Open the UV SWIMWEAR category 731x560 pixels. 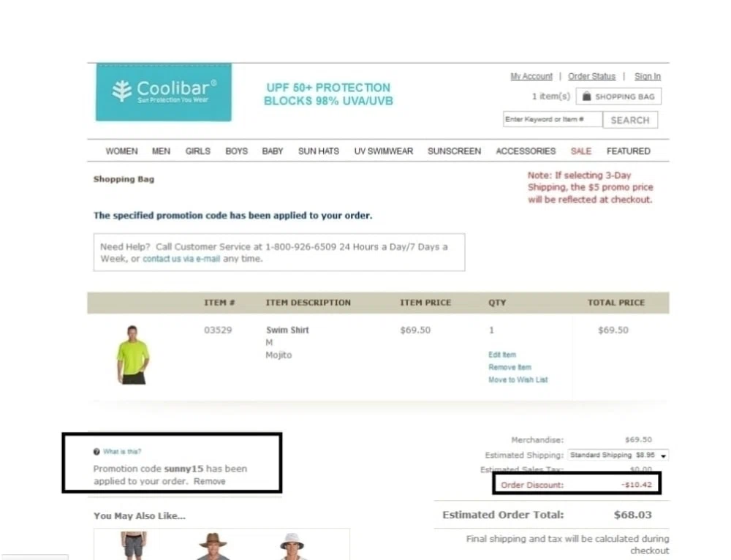coord(383,151)
